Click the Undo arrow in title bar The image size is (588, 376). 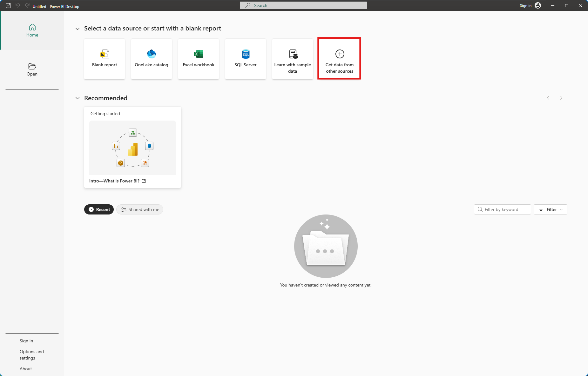[x=18, y=6]
